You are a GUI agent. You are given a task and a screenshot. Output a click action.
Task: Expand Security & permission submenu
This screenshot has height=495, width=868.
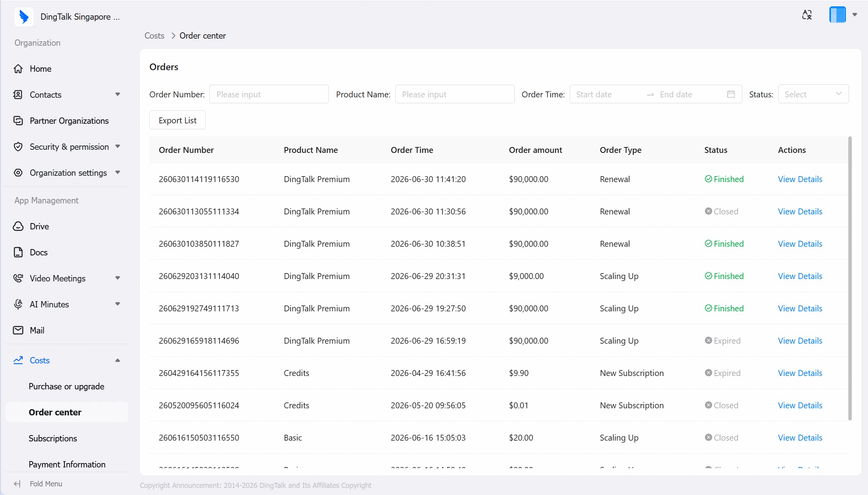click(x=117, y=147)
